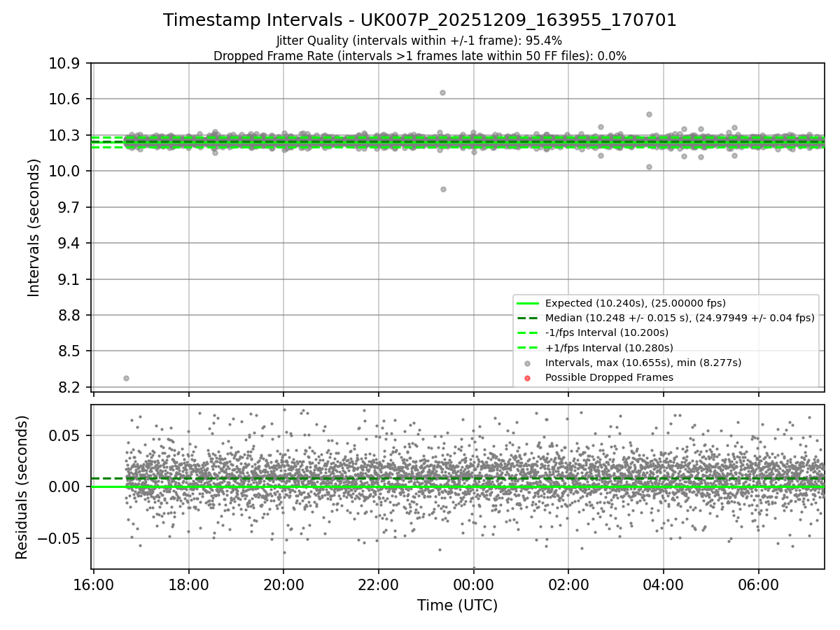Screen dimensions: 840x630
Task: Click the x-axis tick label '00:00'
Action: (474, 584)
